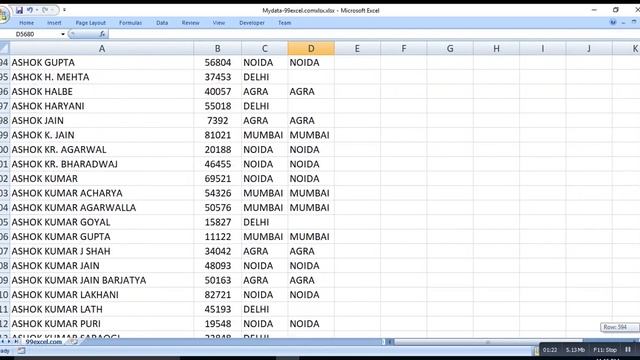This screenshot has height=360, width=640.
Task: Open the Review ribbon tab
Action: pos(191,23)
